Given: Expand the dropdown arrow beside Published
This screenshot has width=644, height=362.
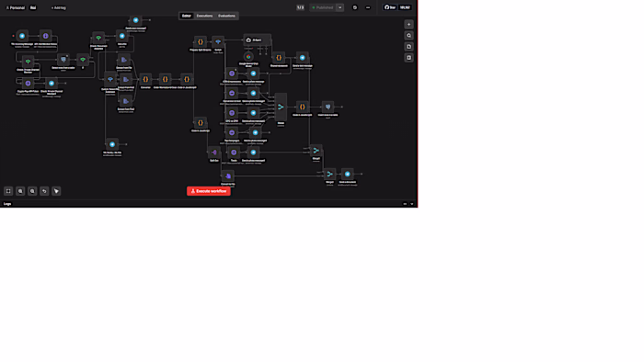Looking at the screenshot, I should point(340,7).
